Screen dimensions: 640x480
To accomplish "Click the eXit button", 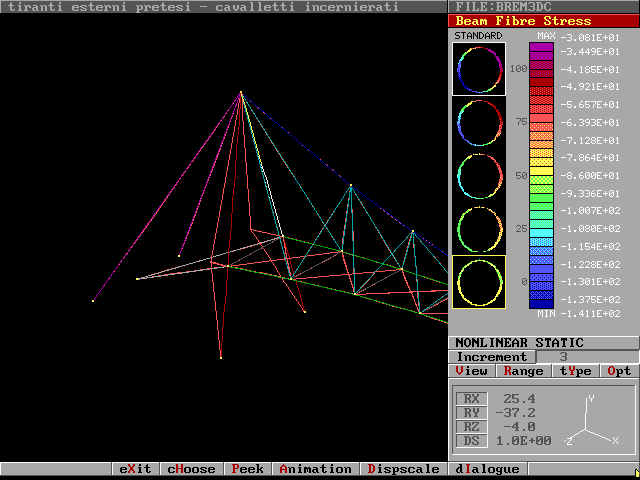I will point(135,469).
